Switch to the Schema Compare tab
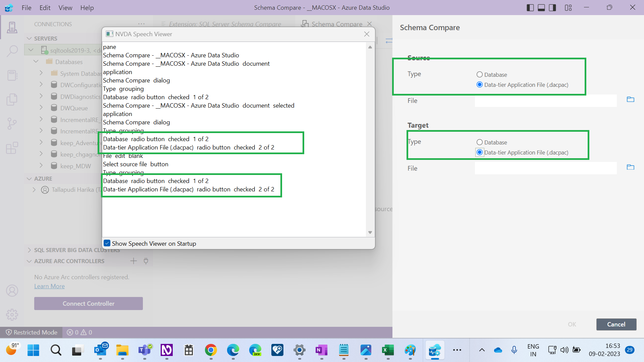The image size is (644, 362). (x=336, y=24)
